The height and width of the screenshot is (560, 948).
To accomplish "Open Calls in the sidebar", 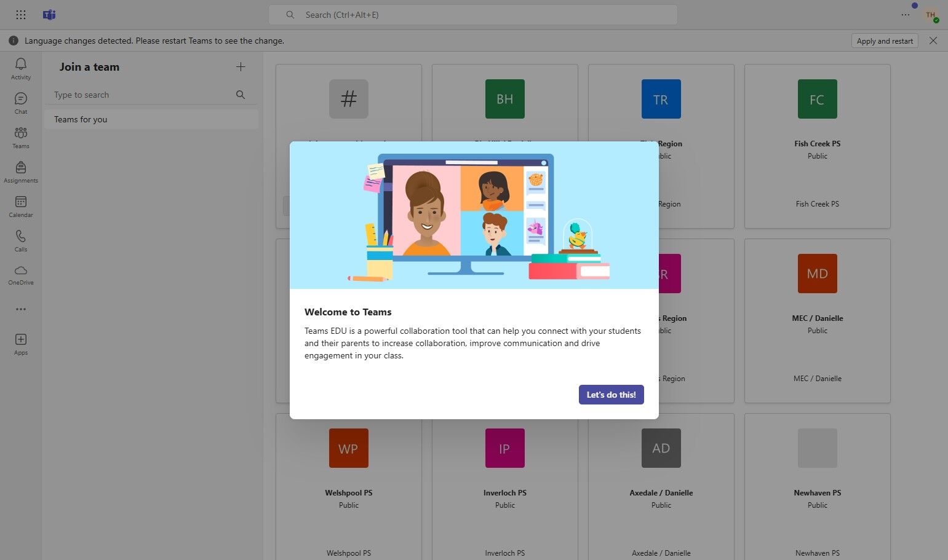I will [x=21, y=240].
